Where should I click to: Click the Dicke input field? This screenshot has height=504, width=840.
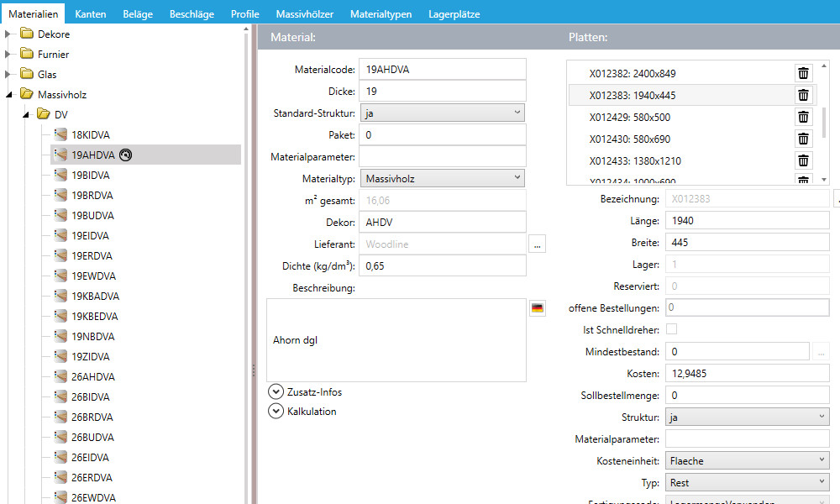[x=443, y=91]
